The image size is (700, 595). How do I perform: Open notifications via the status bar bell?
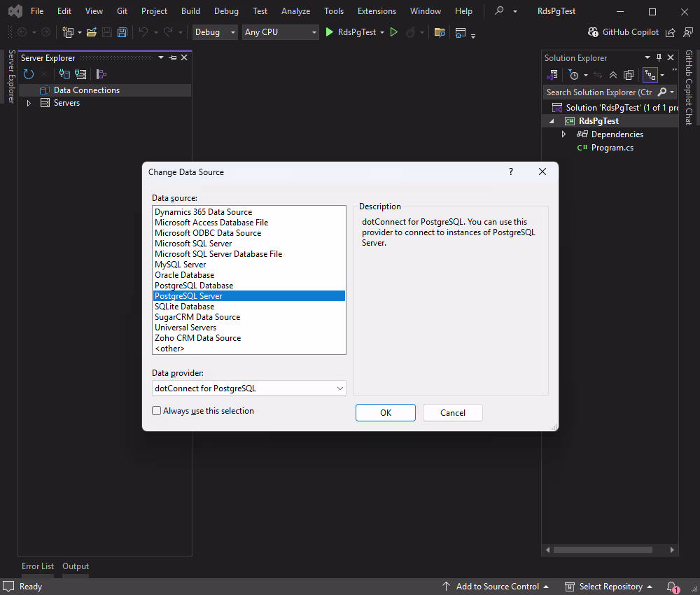click(671, 587)
